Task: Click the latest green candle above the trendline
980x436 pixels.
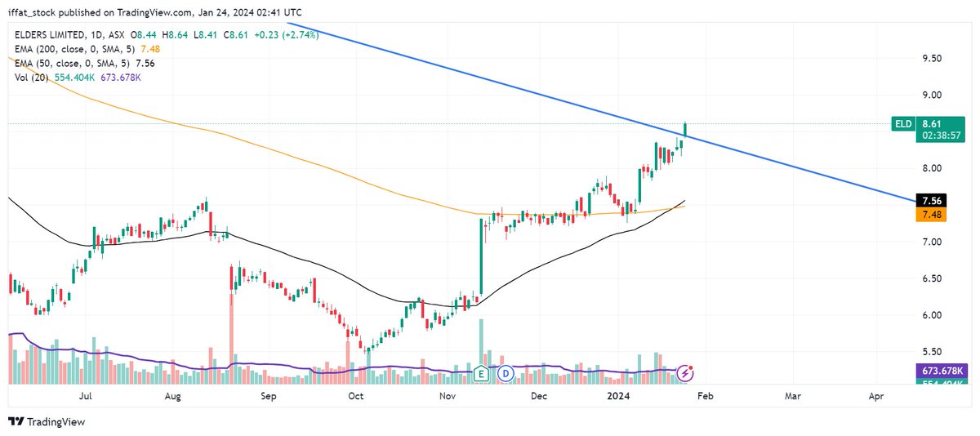Action: pyautogui.click(x=684, y=129)
